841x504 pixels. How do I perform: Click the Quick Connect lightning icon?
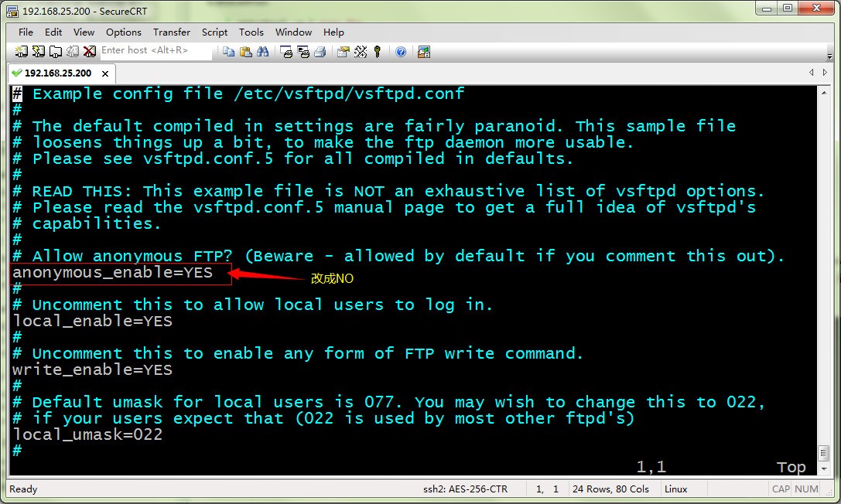click(39, 52)
